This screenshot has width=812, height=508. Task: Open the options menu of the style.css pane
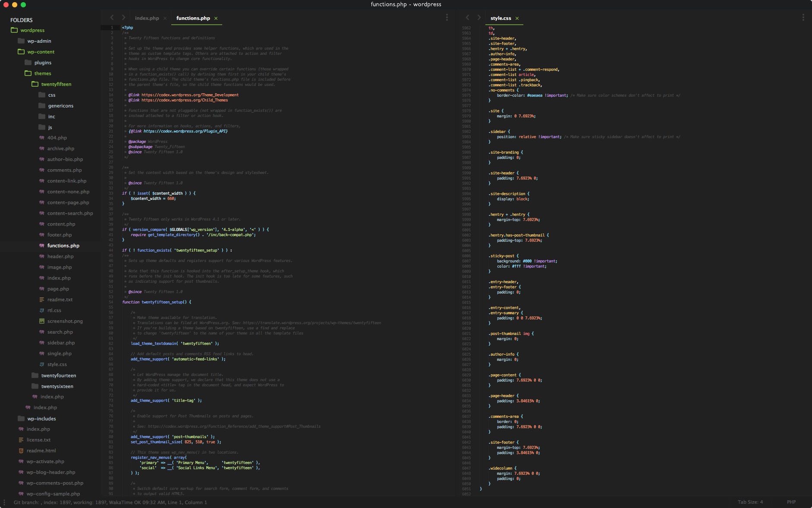803,18
